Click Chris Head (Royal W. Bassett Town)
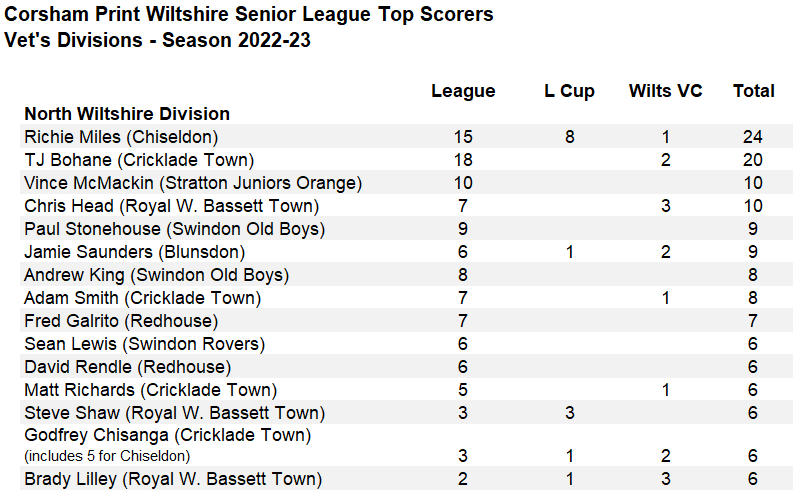The width and height of the screenshot is (793, 490). [x=171, y=206]
